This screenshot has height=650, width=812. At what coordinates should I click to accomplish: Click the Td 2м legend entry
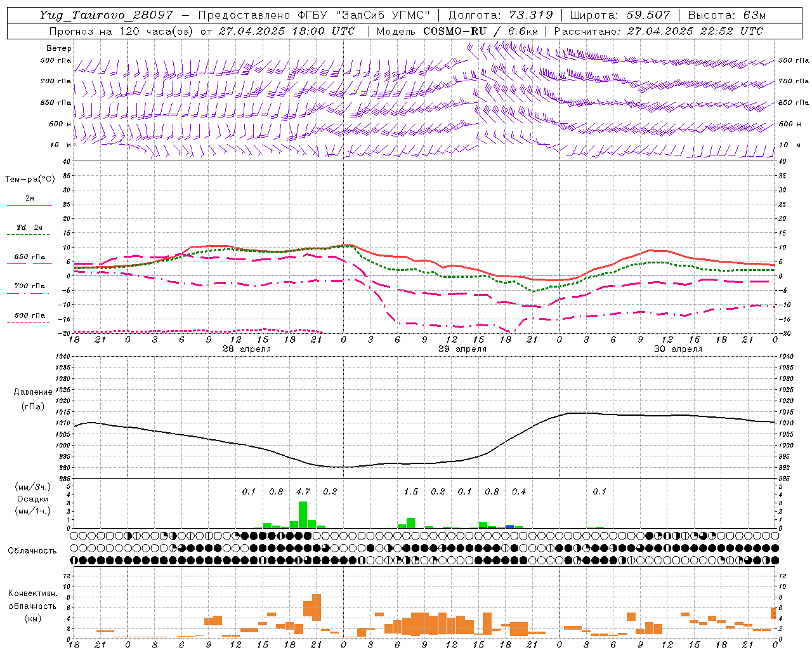click(x=30, y=227)
